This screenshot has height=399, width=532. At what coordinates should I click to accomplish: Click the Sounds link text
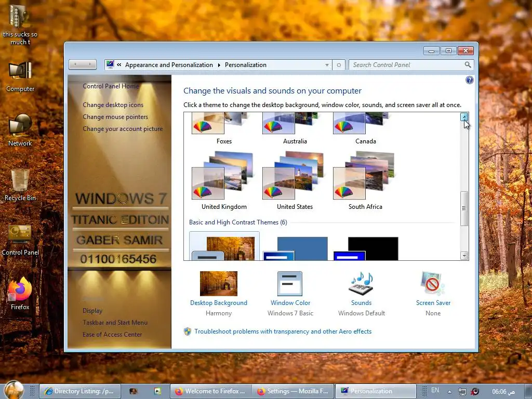362,303
